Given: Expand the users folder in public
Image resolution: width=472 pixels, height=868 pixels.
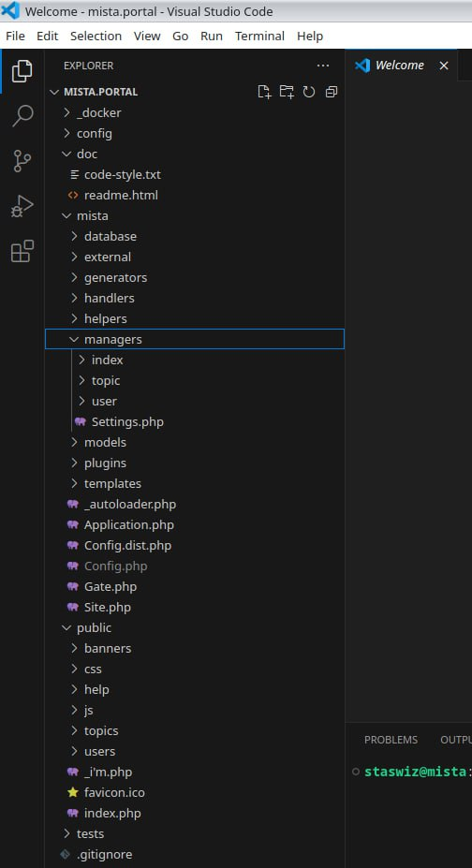Looking at the screenshot, I should tap(195, 751).
